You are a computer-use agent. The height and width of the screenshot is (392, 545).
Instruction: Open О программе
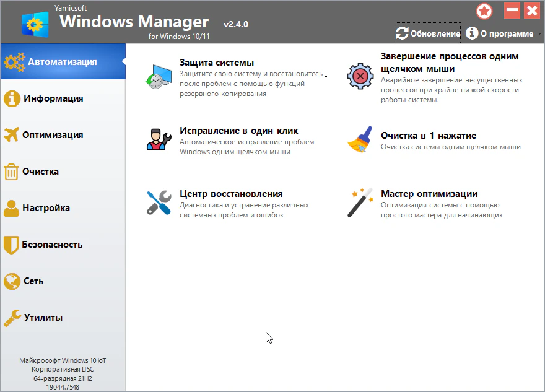click(507, 33)
